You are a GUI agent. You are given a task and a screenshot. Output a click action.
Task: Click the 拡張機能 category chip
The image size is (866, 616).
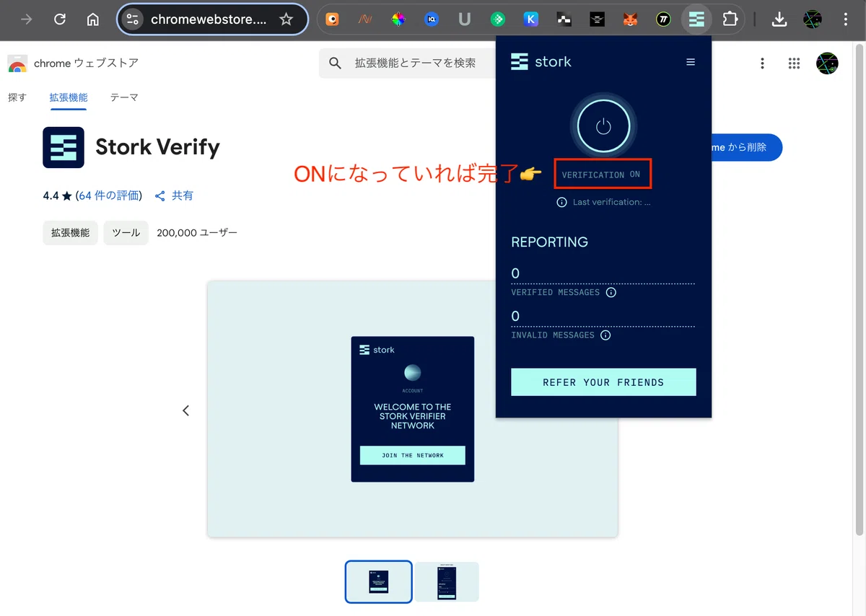[x=70, y=233]
